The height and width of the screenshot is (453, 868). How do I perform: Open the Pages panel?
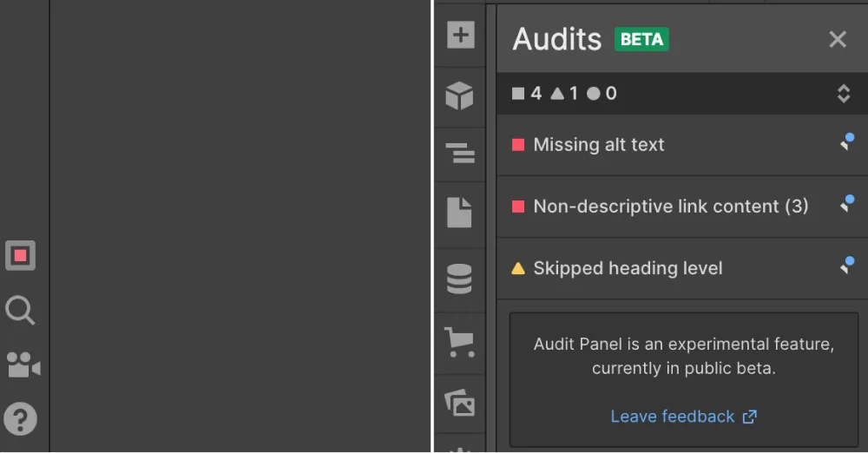460,213
